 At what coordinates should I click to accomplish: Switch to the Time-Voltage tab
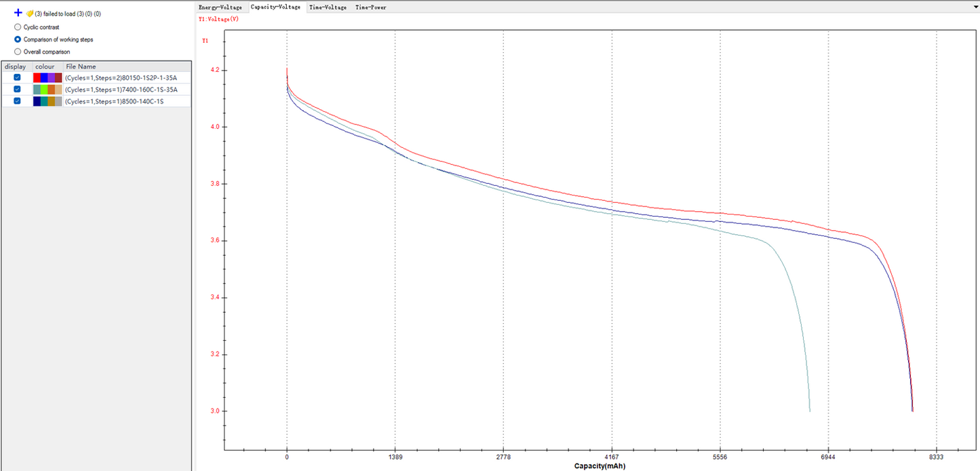point(328,7)
